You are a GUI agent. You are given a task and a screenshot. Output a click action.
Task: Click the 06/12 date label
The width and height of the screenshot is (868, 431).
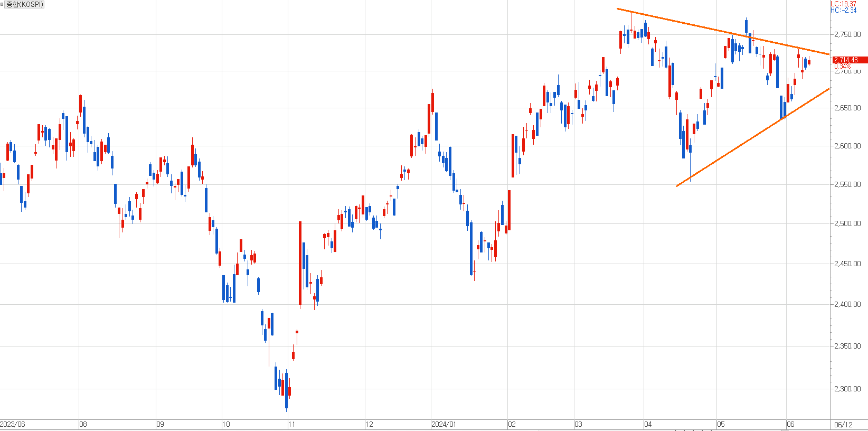843,425
